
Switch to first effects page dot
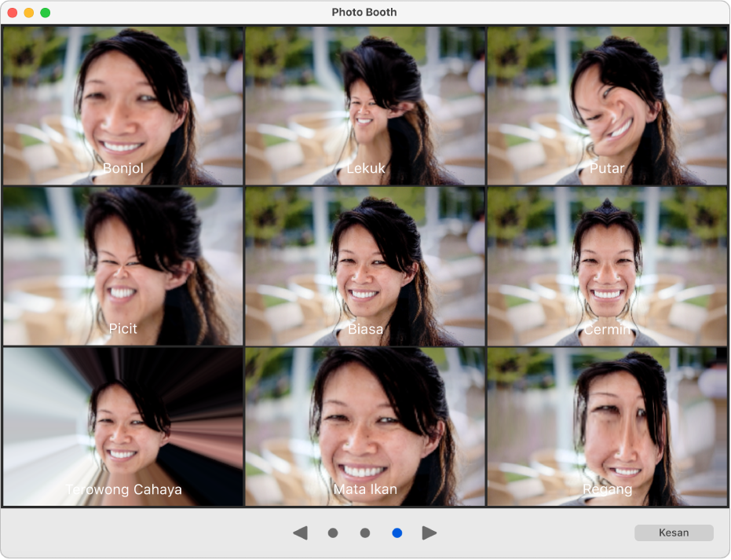333,533
